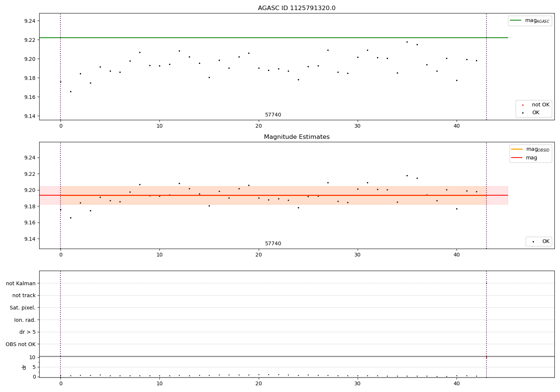560x392 pixels.
Task: Click the x-axis tick 40 in top plot
Action: coord(457,126)
